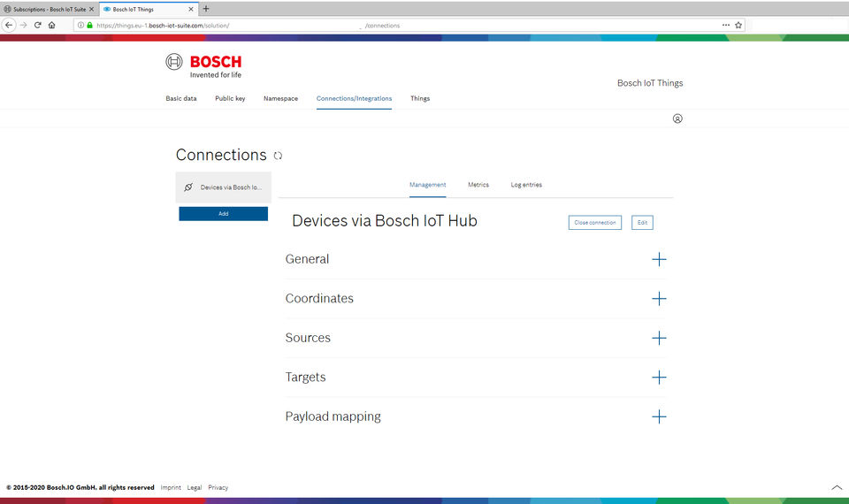Open Public key menu item
Viewport: 849px width, 504px height.
point(230,98)
